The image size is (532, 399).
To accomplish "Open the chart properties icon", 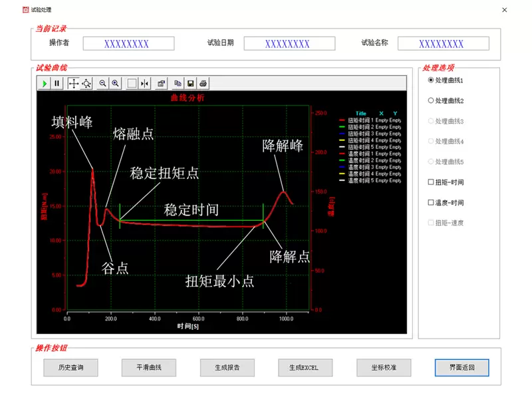I will point(161,83).
